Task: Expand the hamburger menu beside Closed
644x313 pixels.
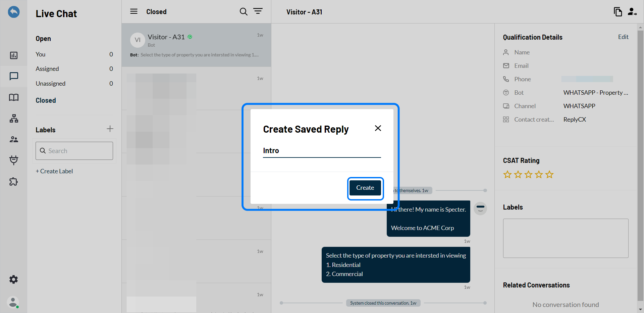Action: pyautogui.click(x=134, y=12)
